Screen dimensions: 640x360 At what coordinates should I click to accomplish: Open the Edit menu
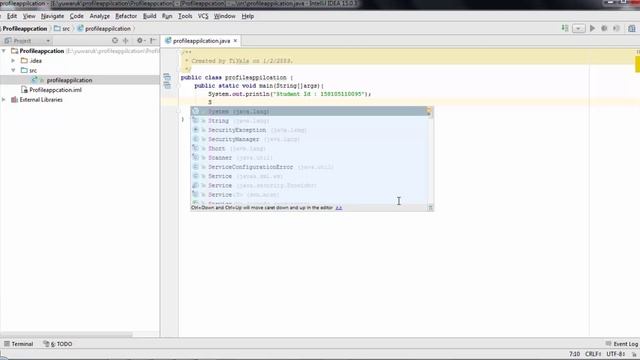(12, 16)
